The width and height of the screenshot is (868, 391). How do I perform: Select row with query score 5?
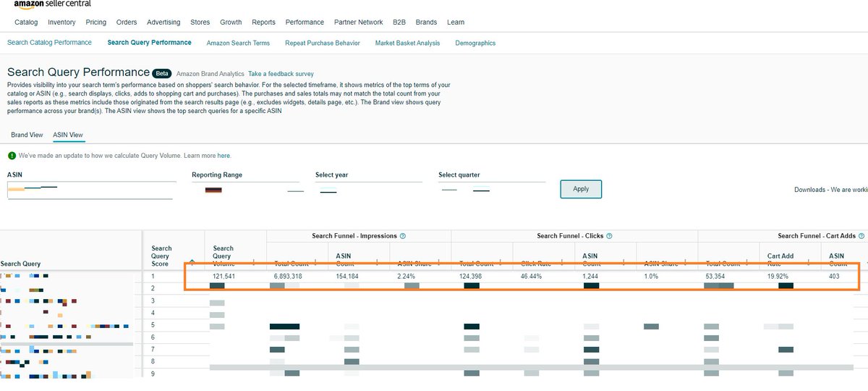tap(434, 326)
